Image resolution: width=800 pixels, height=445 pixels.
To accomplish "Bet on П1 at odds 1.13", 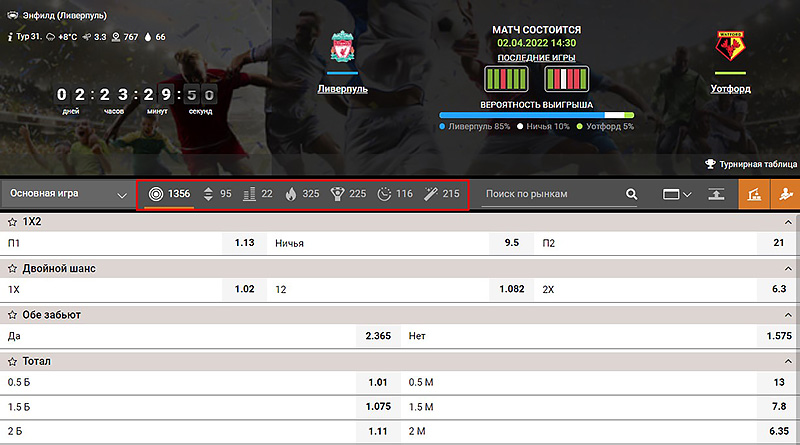I will click(x=245, y=243).
